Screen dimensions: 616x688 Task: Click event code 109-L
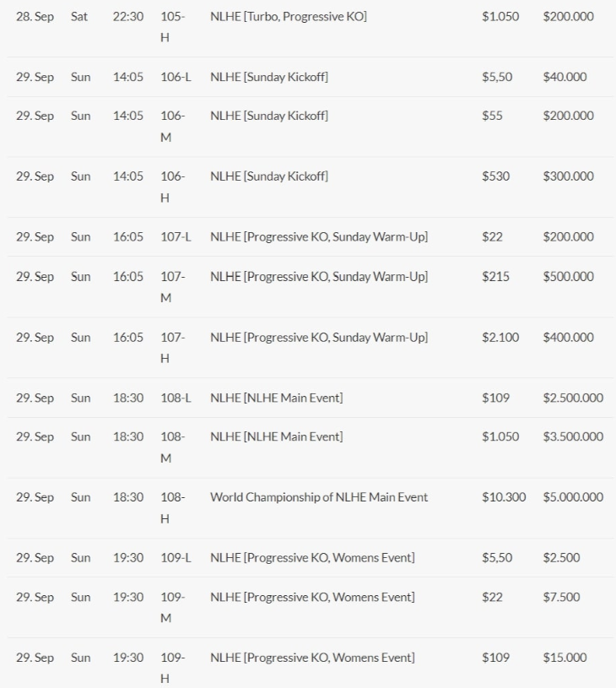coord(176,558)
